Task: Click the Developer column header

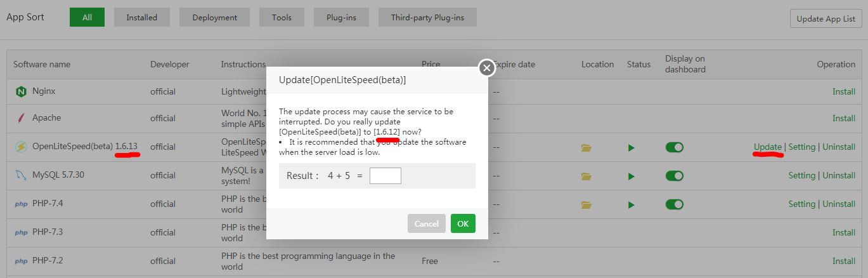Action: [170, 64]
